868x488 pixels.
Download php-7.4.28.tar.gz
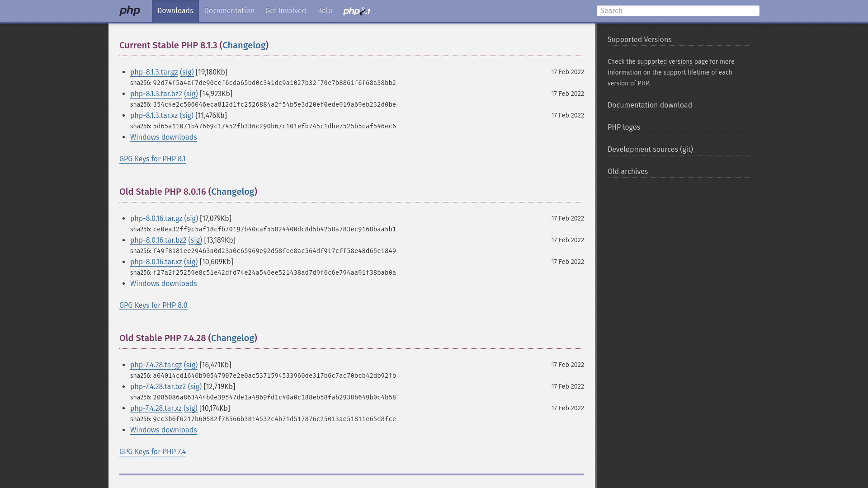(156, 365)
